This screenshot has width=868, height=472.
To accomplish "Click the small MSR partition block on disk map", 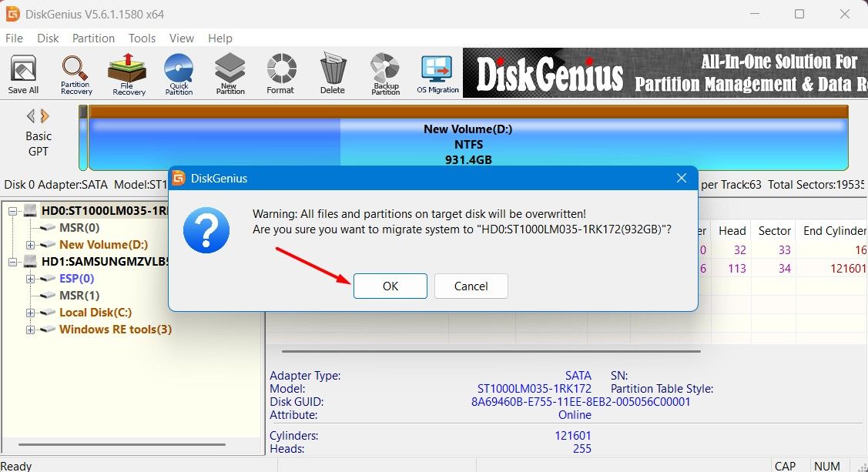I will click(x=83, y=138).
